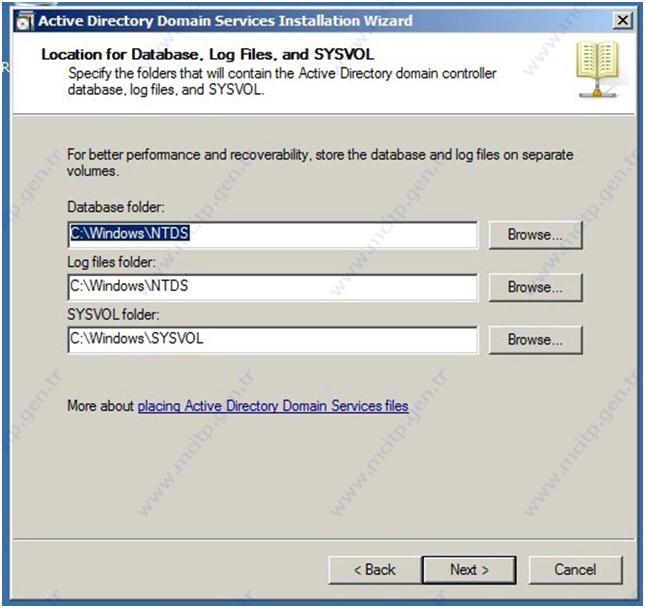Cancel the installation wizard

coord(575,570)
